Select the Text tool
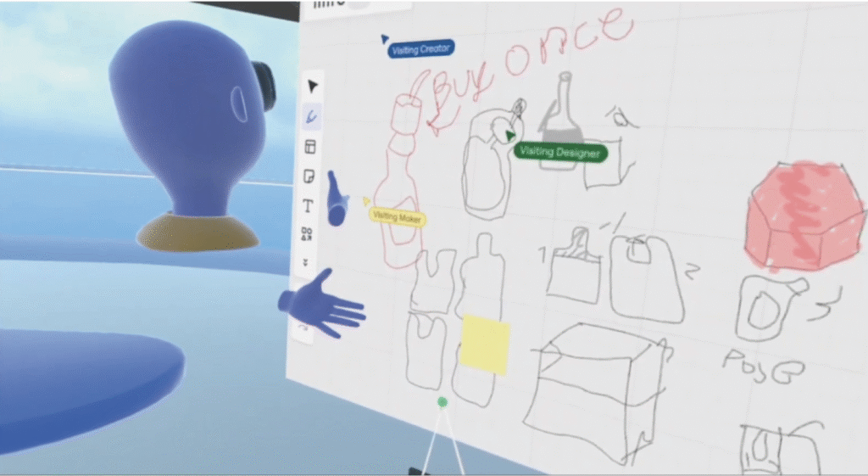The height and width of the screenshot is (476, 868). tap(308, 206)
